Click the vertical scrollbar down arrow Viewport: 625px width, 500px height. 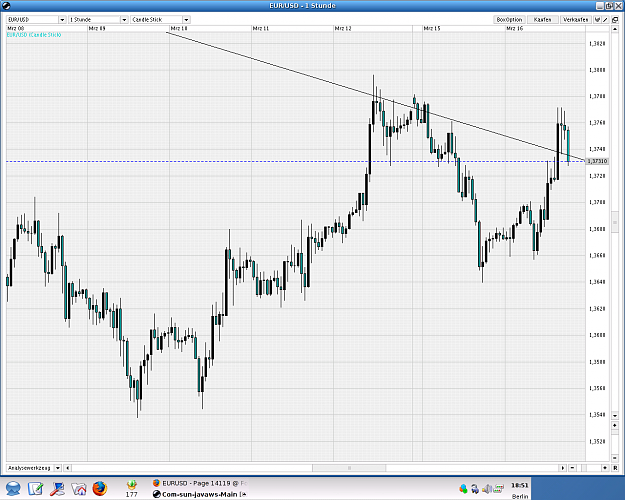[615, 416]
